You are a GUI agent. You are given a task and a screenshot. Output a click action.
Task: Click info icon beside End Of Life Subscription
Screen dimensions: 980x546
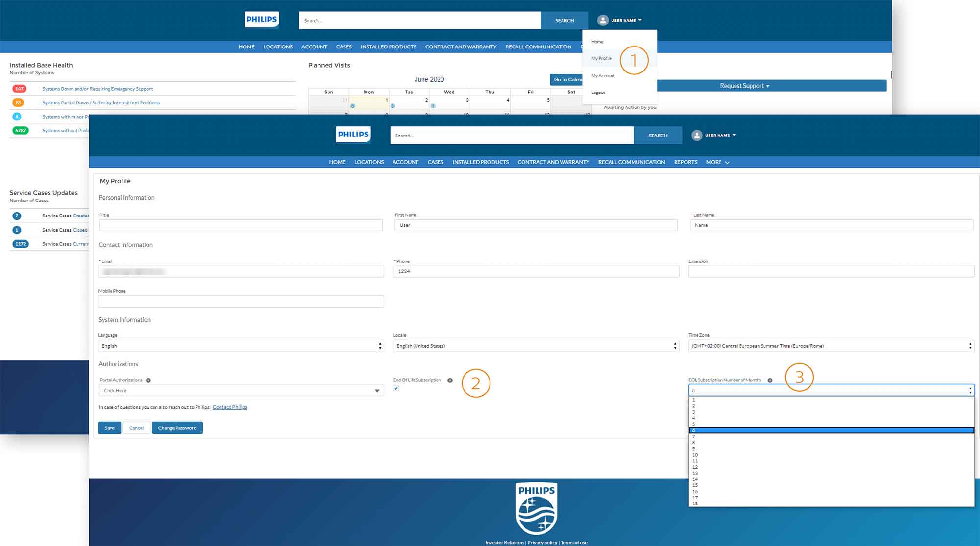[x=450, y=380]
